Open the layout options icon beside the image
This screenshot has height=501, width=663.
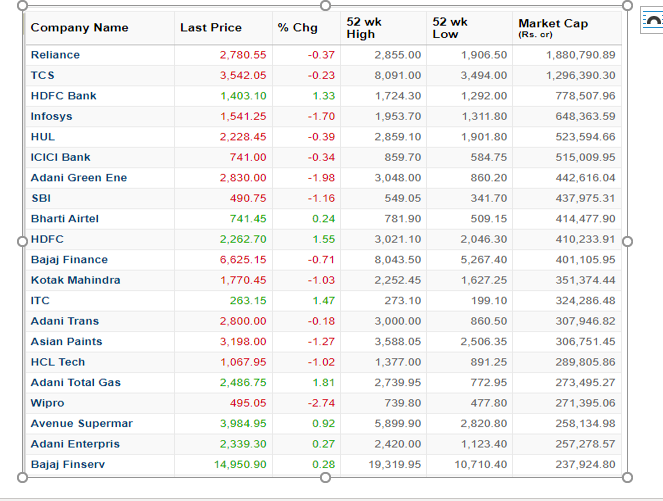[x=652, y=19]
